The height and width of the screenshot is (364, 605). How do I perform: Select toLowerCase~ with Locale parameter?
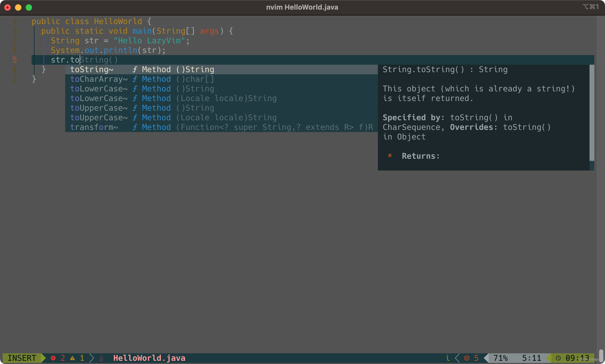pos(173,98)
